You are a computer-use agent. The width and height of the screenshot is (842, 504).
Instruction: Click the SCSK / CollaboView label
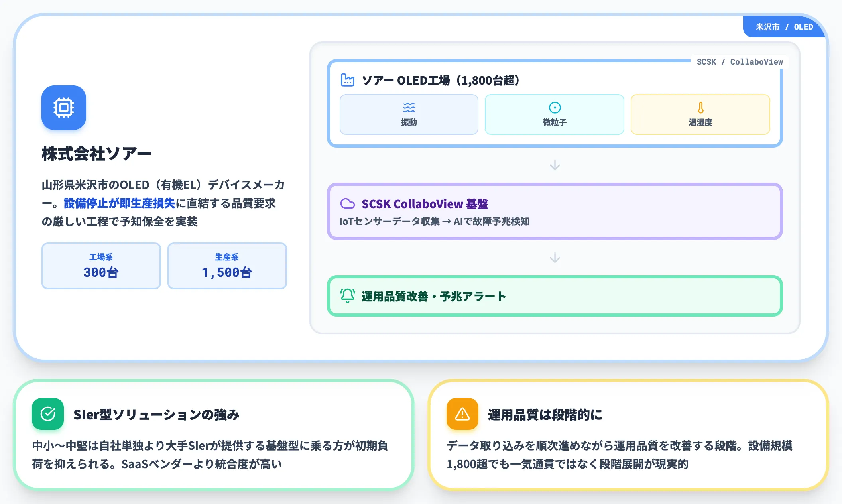(x=740, y=62)
